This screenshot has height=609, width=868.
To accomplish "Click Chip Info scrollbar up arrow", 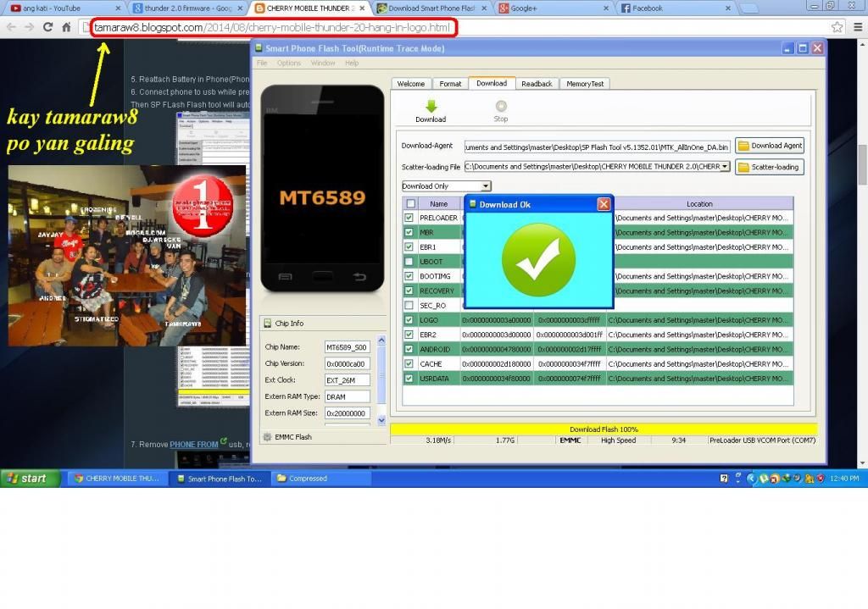I will (381, 340).
